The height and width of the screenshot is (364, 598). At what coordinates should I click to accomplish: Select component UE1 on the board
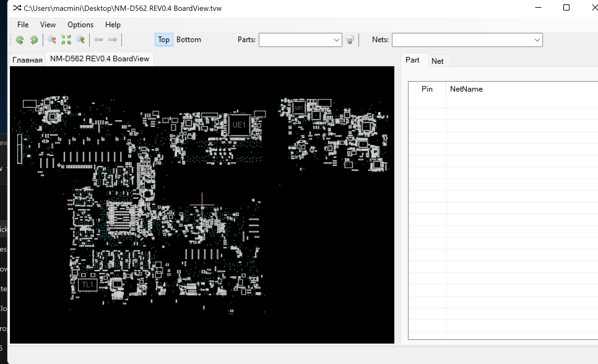pyautogui.click(x=240, y=125)
